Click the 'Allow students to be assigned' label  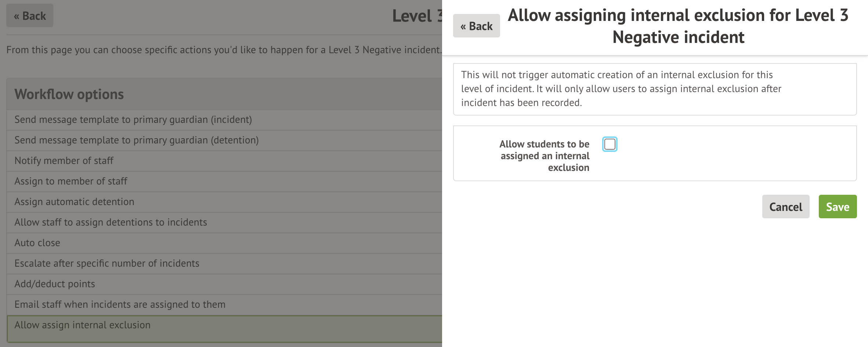tap(545, 156)
